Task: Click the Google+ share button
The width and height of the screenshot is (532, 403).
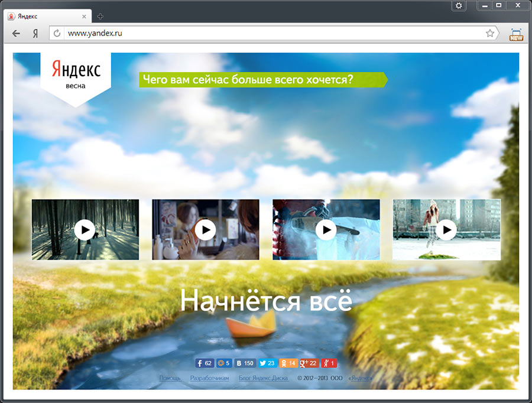Action: 309,363
